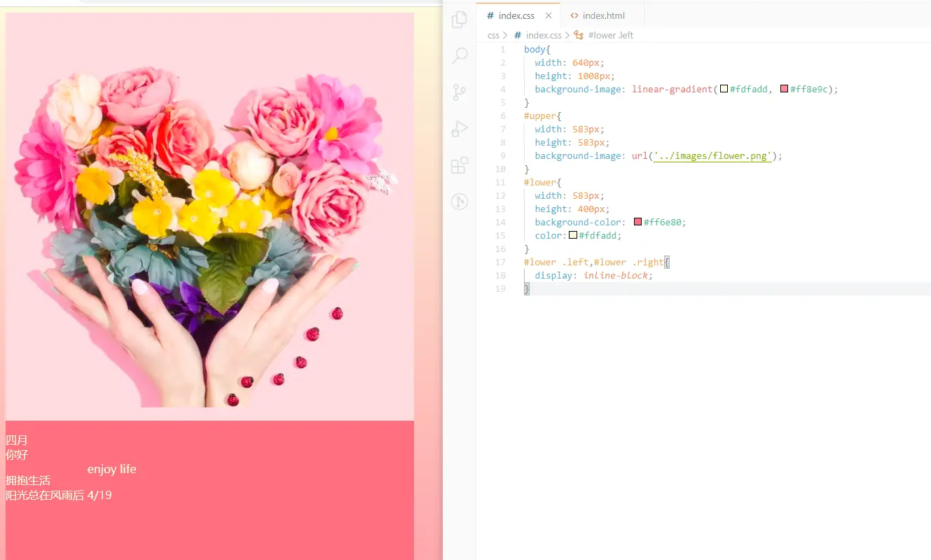Click the '四月' text in the browser preview
The width and height of the screenshot is (931, 560).
click(17, 440)
